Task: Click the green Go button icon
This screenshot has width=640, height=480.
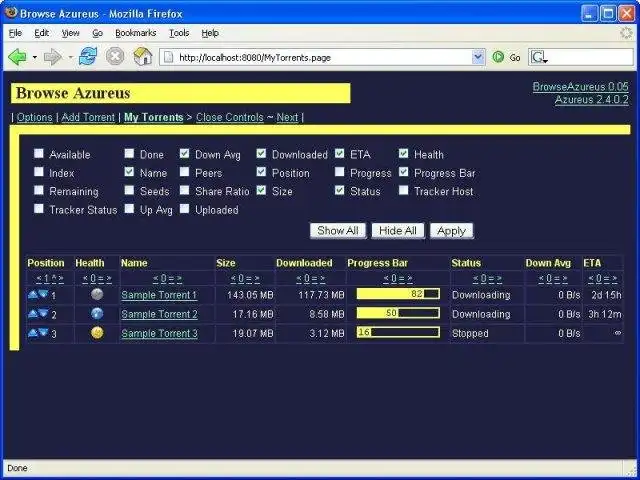Action: tap(498, 57)
